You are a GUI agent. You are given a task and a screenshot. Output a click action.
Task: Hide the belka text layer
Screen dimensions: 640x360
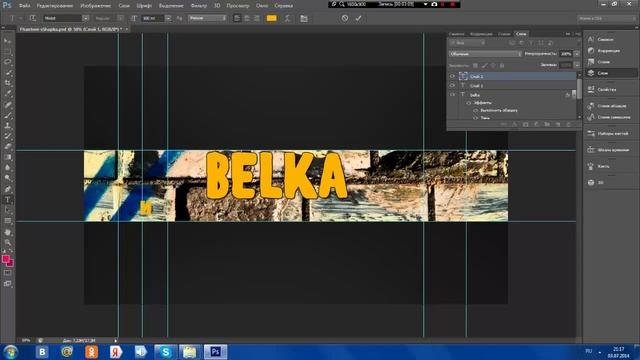coord(452,95)
